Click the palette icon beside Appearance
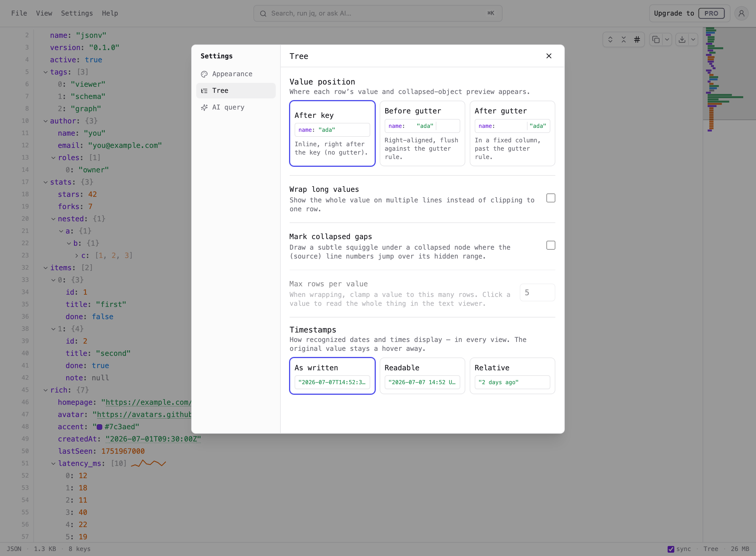The width and height of the screenshot is (756, 556). [x=204, y=74]
